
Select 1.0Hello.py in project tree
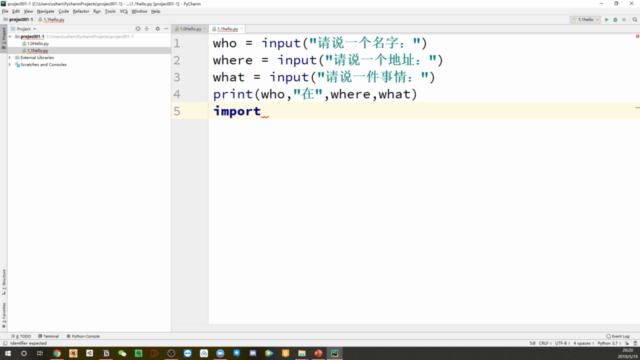click(38, 43)
